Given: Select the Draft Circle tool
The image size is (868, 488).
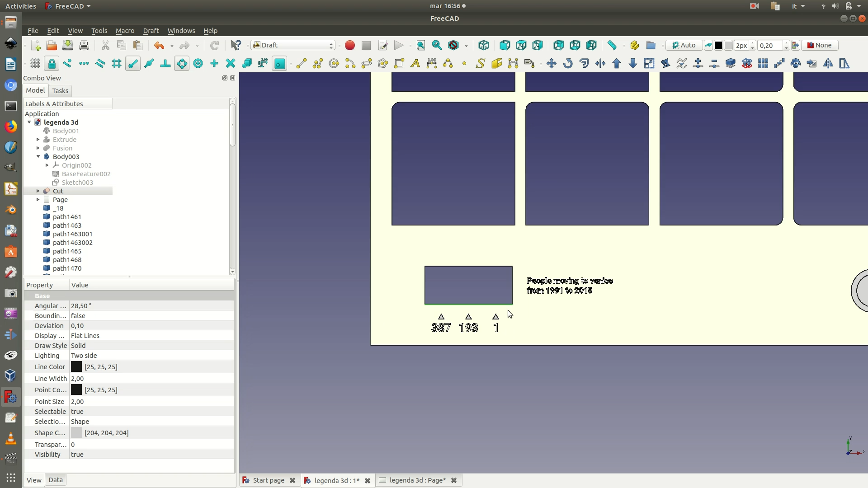Looking at the screenshot, I should 334,63.
